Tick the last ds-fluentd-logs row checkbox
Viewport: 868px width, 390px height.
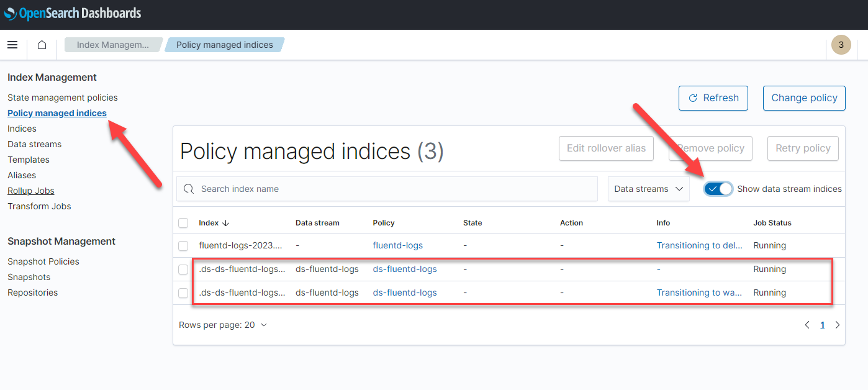coord(183,293)
